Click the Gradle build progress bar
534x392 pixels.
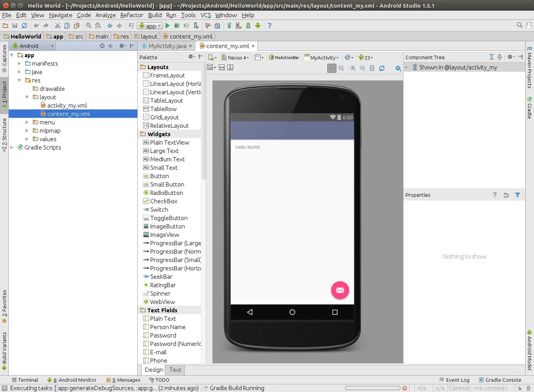tap(373, 388)
